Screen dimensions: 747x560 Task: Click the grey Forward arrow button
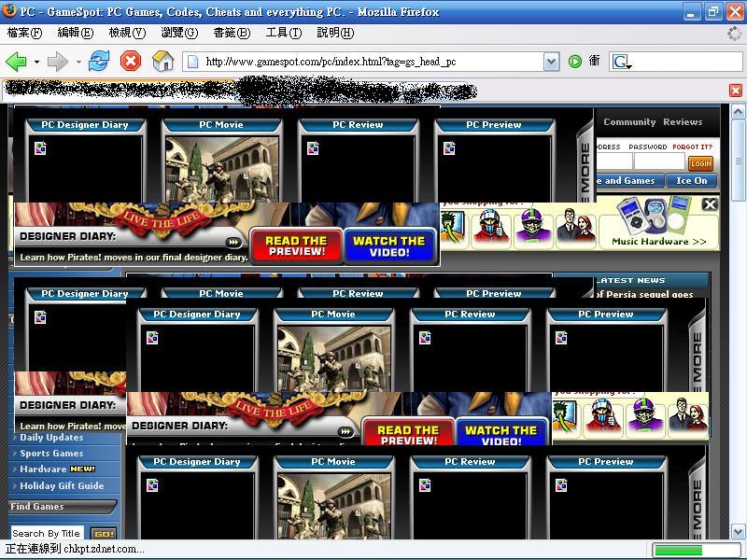pos(58,62)
